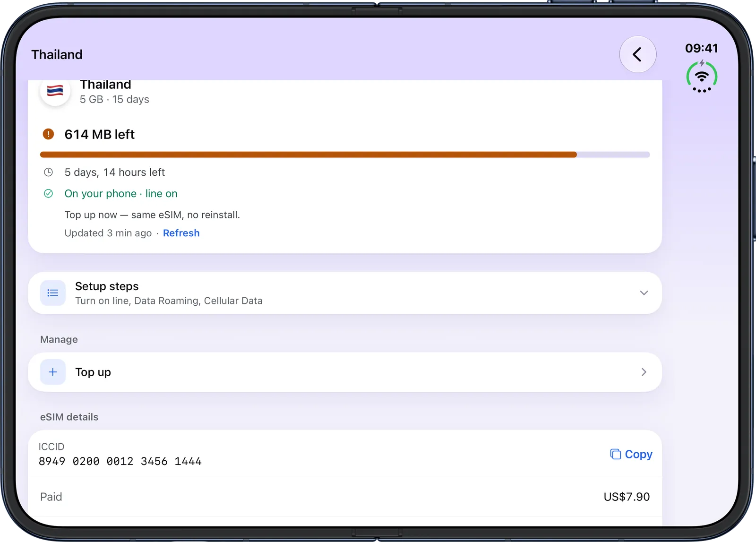Screen dimensions: 756x542
Task: Refresh the data usage status
Action: (181, 233)
